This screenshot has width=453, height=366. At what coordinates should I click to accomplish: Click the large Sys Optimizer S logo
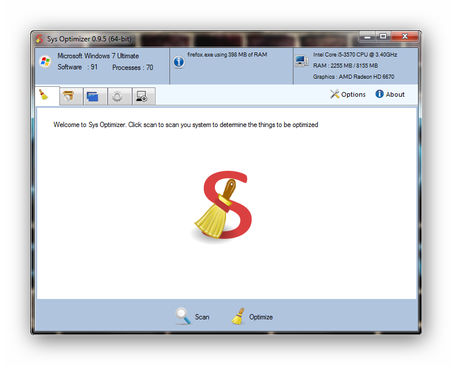(223, 205)
